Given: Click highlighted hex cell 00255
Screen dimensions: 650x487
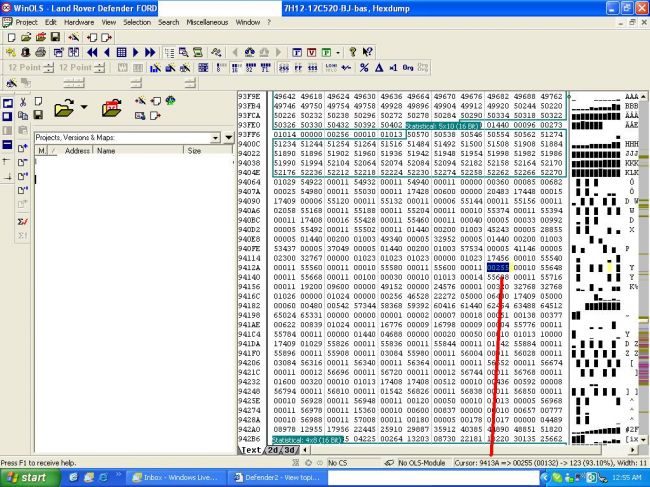Looking at the screenshot, I should click(x=497, y=268).
